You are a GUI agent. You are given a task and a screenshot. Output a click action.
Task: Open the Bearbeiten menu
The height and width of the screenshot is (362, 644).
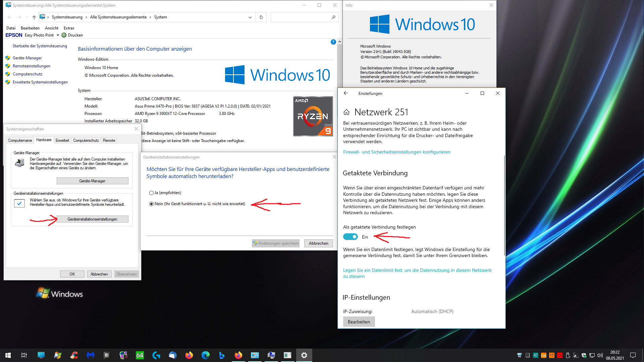pyautogui.click(x=30, y=28)
